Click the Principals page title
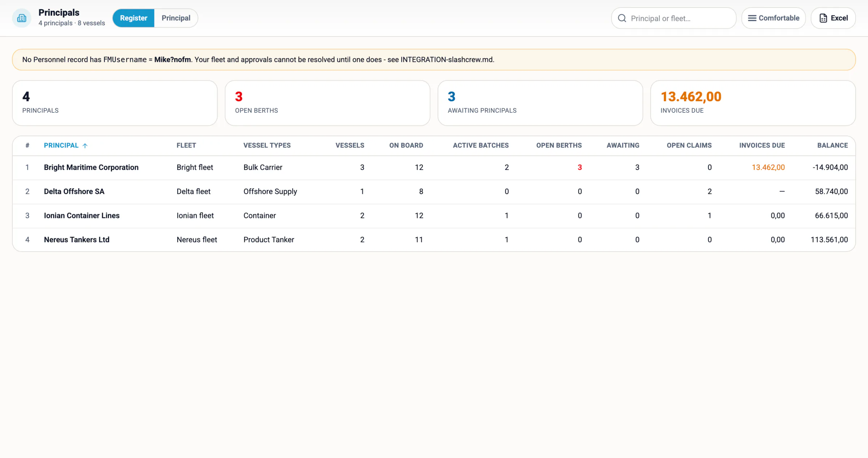 pos(59,13)
